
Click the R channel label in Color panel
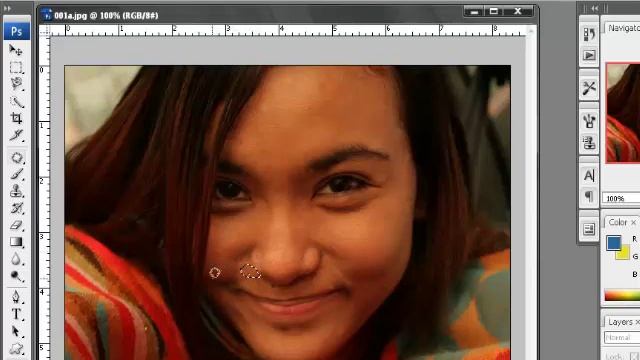tap(635, 239)
